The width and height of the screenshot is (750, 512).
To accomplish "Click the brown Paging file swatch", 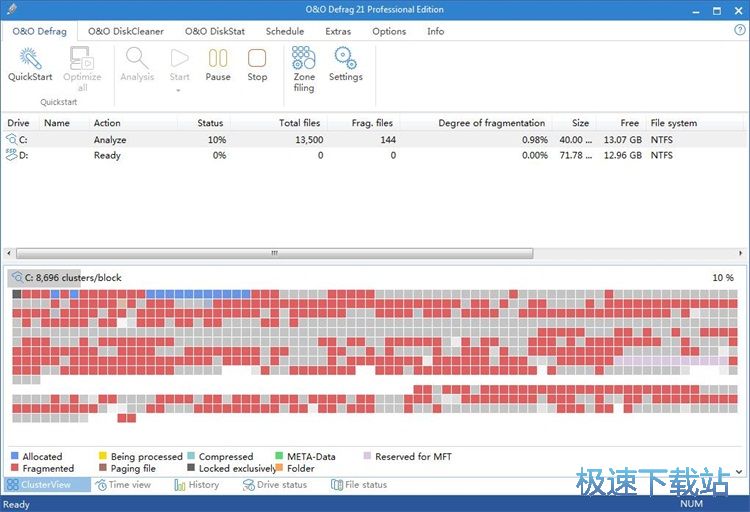I will coord(102,467).
